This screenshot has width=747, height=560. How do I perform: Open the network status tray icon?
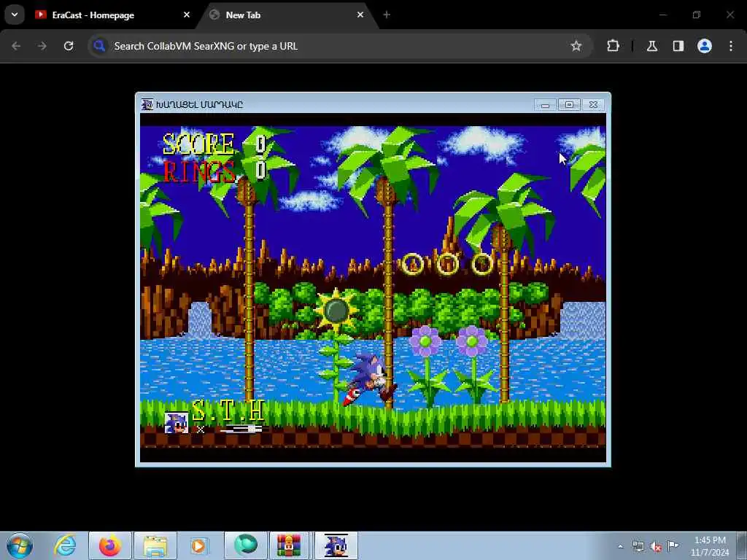[638, 546]
